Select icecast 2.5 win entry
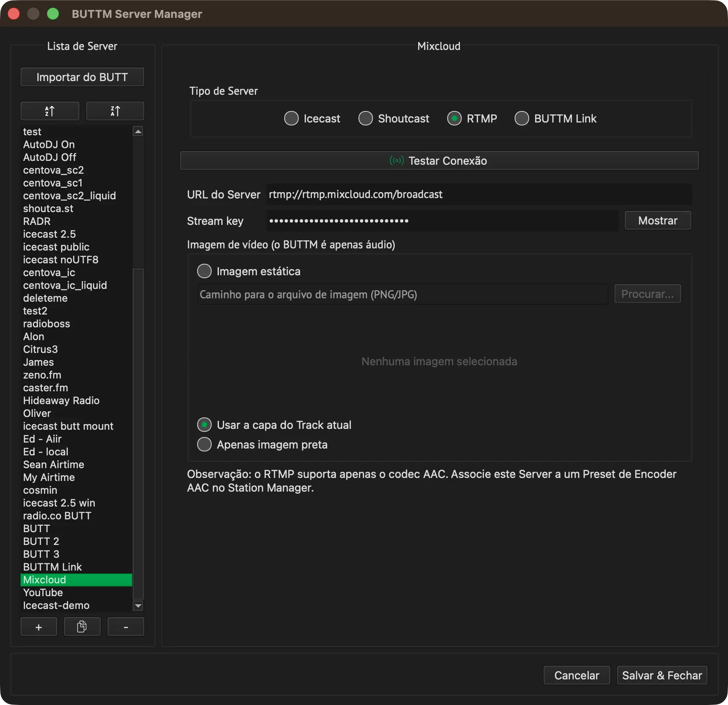The image size is (728, 705). pyautogui.click(x=76, y=503)
